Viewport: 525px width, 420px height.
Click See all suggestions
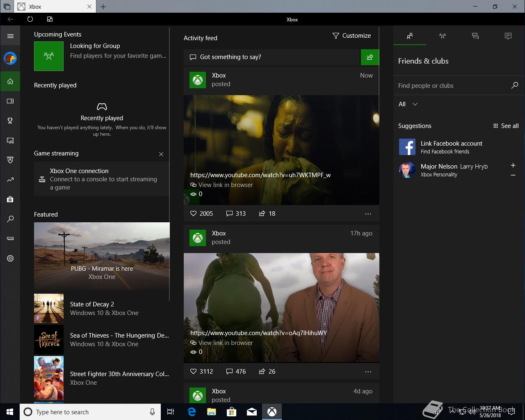coord(506,126)
